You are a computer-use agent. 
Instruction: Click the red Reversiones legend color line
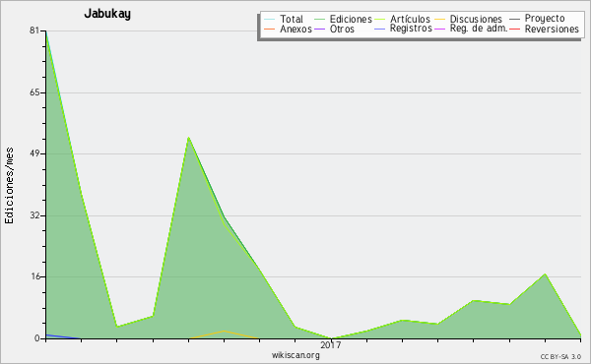(x=514, y=29)
